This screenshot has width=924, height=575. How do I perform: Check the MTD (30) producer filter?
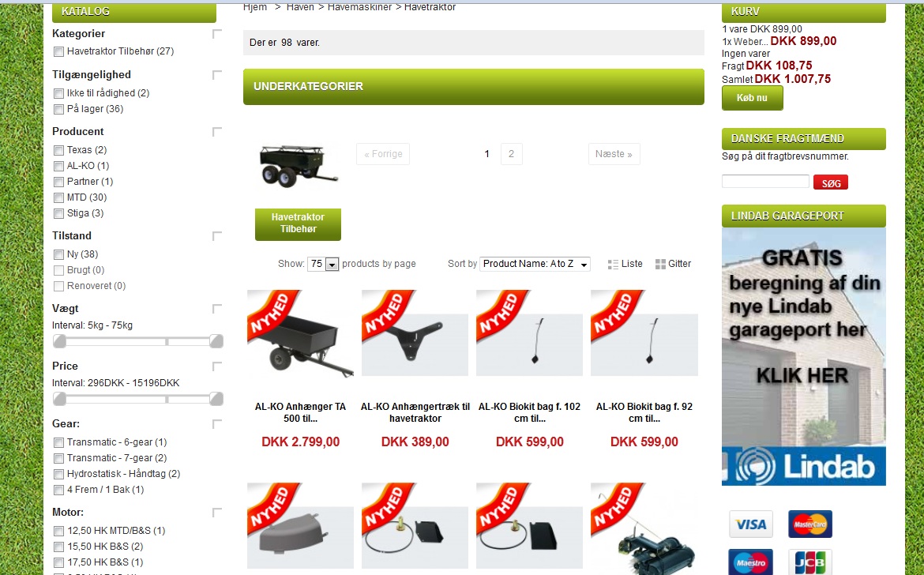pos(58,198)
